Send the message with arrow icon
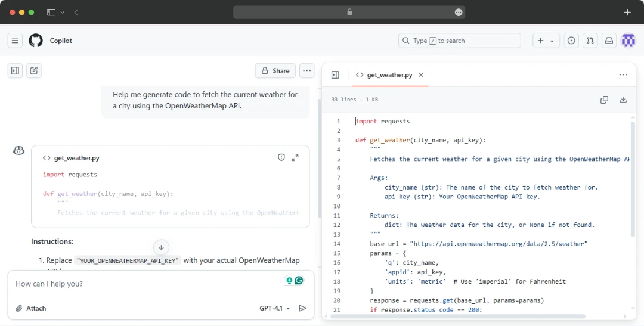Viewport: 644px width, 326px height. 303,308
